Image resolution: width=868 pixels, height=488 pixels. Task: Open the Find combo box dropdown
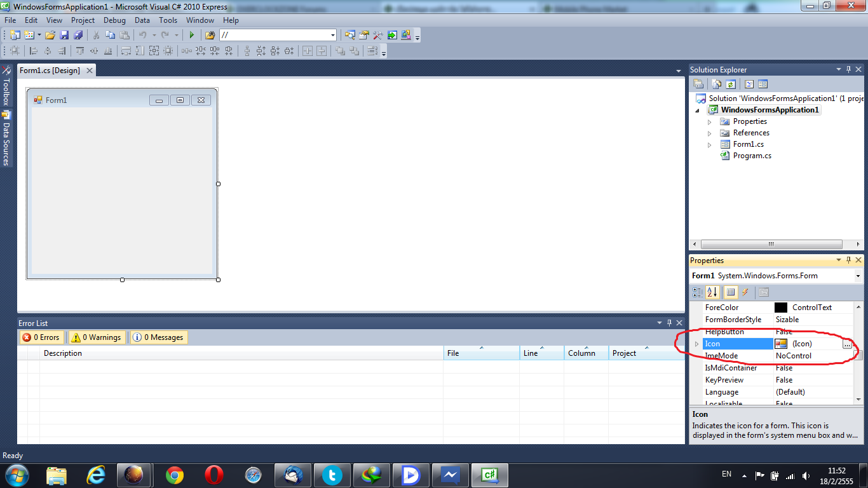point(332,36)
